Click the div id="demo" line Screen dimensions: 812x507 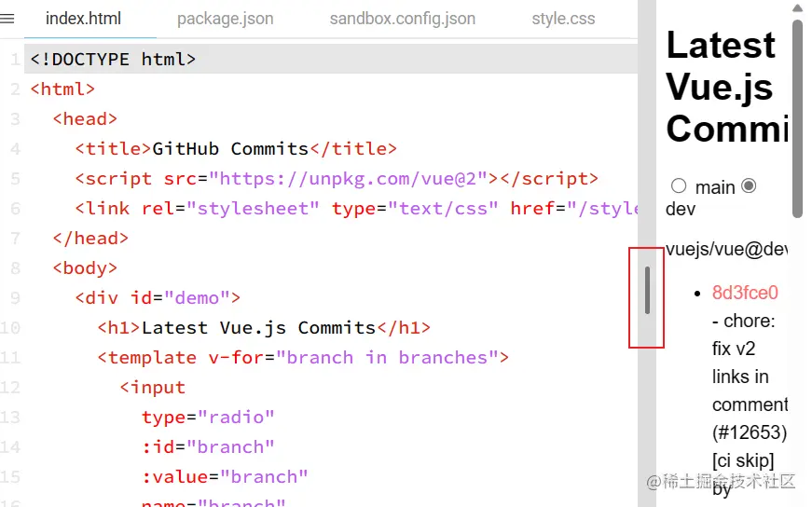click(158, 298)
